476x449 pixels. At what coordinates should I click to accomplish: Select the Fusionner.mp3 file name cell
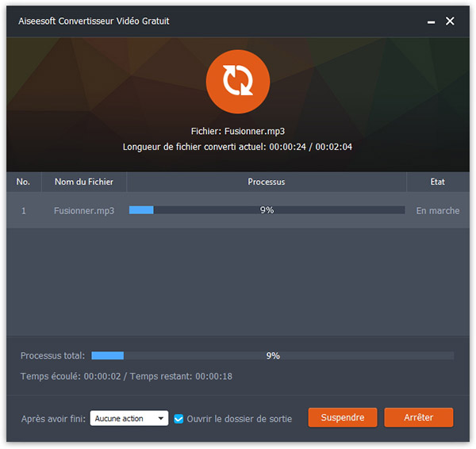coord(84,211)
